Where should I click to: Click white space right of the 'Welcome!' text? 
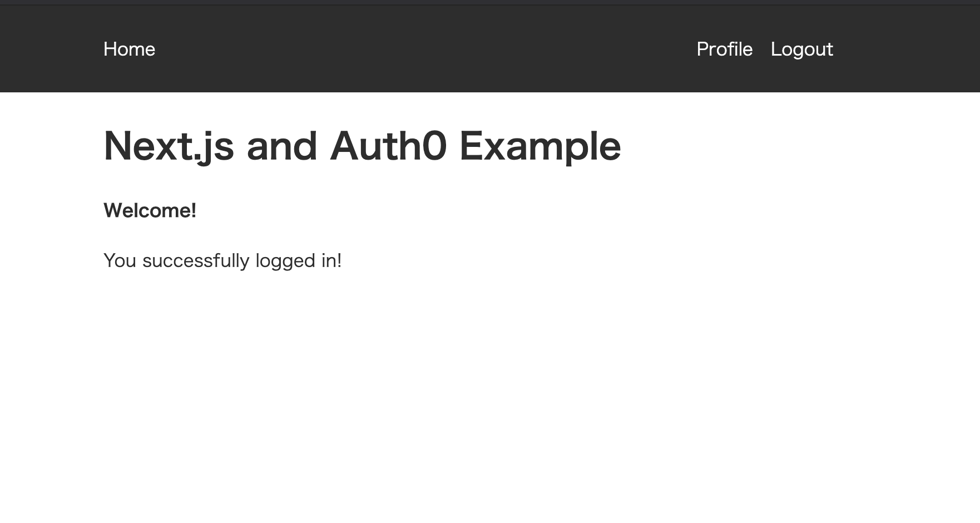click(x=445, y=210)
